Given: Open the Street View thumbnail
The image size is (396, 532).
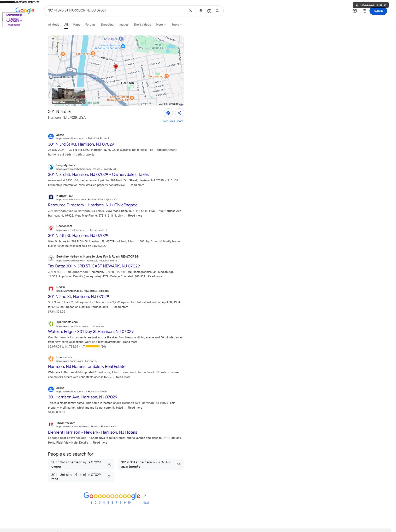Looking at the screenshot, I should coord(68,96).
